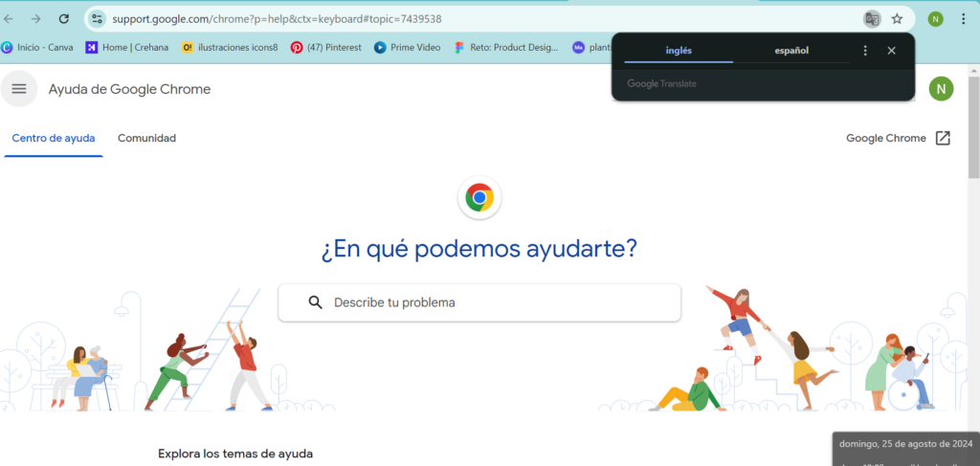Click Ayuda de Google Chrome title
Viewport: 980px width, 466px height.
tap(129, 89)
